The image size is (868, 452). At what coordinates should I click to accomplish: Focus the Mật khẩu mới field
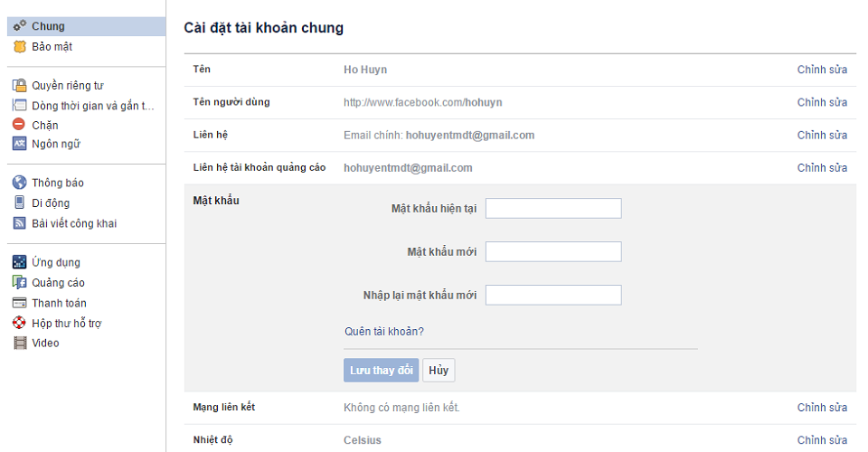553,251
